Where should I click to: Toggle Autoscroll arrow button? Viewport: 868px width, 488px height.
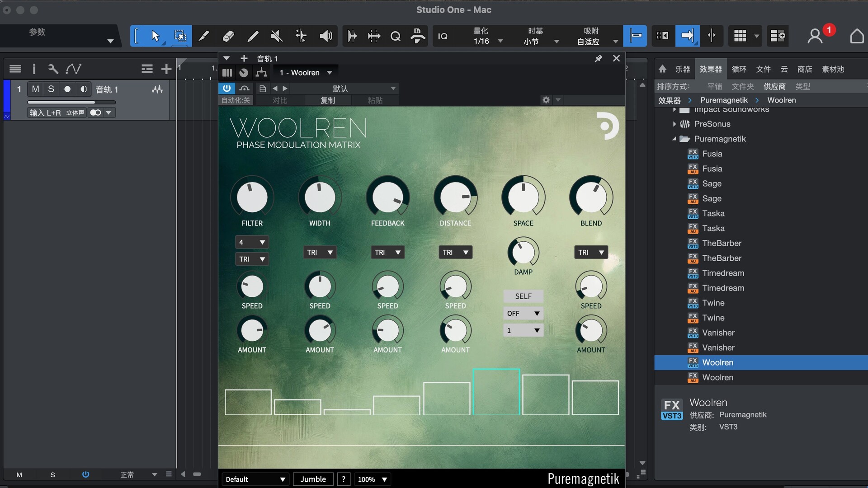pos(687,36)
